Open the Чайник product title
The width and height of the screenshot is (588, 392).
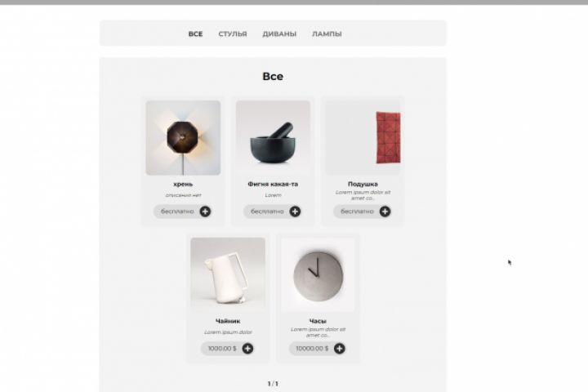pyautogui.click(x=228, y=321)
